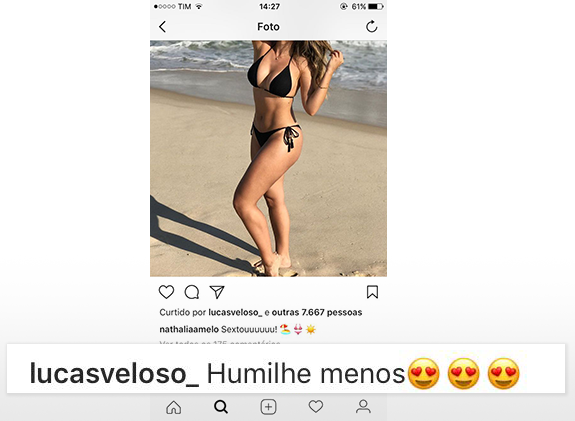Tap the beach photo of the post
The height and width of the screenshot is (421, 575).
tap(268, 158)
